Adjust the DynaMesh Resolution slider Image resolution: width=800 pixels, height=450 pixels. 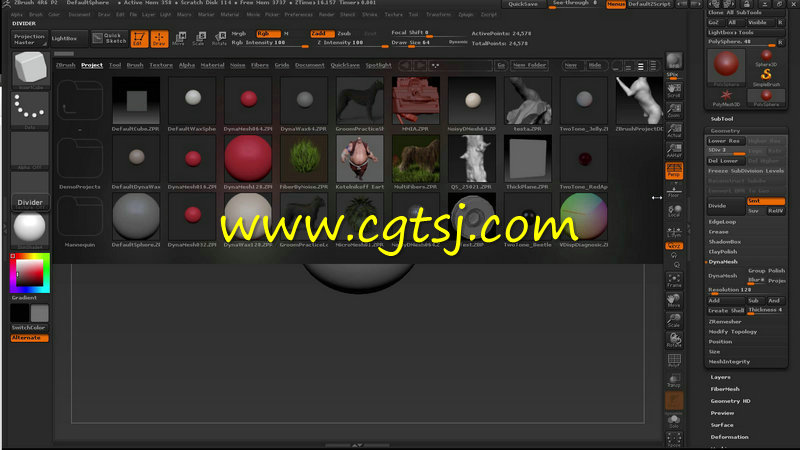coord(745,290)
